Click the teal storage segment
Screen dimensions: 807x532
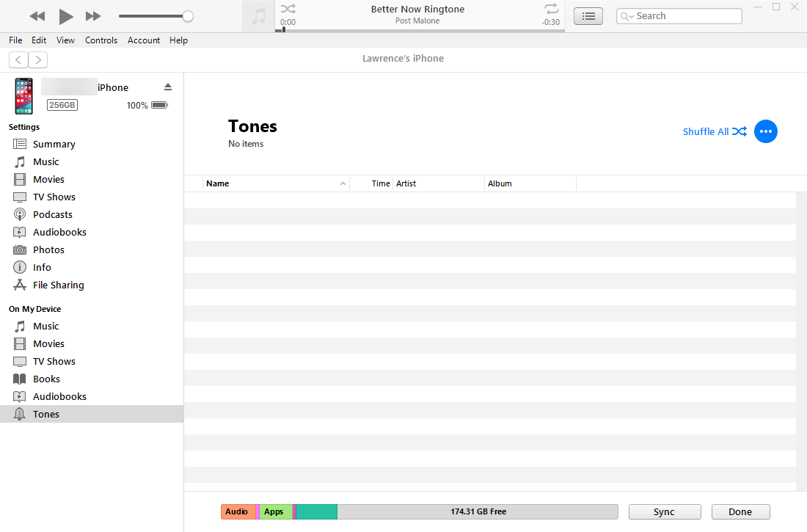coord(316,511)
